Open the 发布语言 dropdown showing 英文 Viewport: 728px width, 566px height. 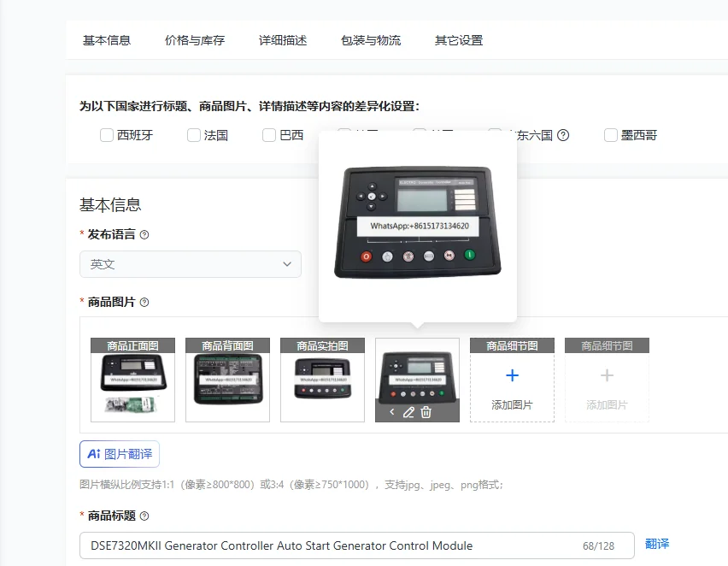[191, 264]
